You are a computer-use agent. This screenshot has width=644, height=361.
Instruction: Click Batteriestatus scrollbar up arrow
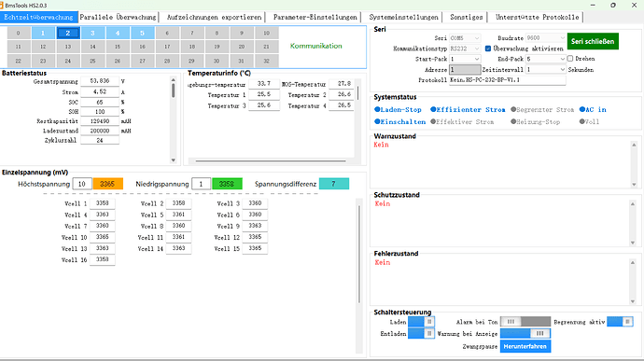[174, 79]
